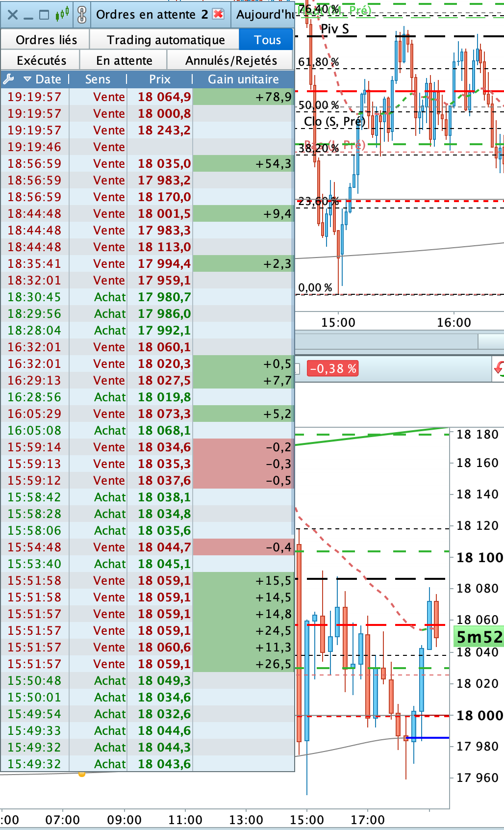Select price cell 18 170,0
Screen dimensions: 504x830
160,197
